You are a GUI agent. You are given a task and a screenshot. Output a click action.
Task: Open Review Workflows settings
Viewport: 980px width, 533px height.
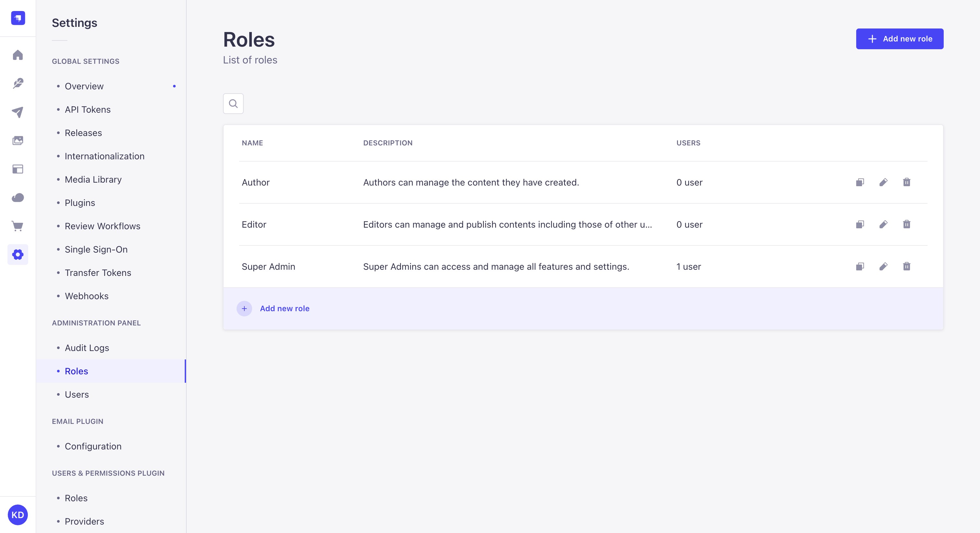coord(111,226)
